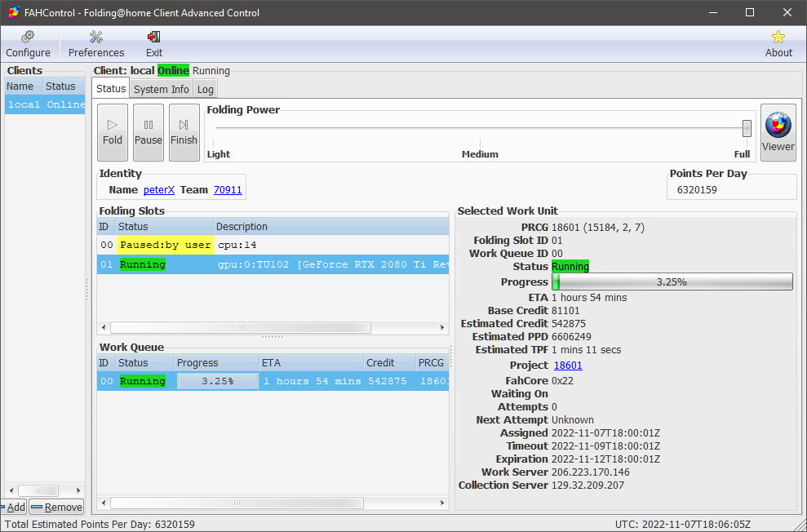Screen dimensions: 807x532
Task: Click the Collection Server address 129.32.209.207
Action: coord(588,485)
